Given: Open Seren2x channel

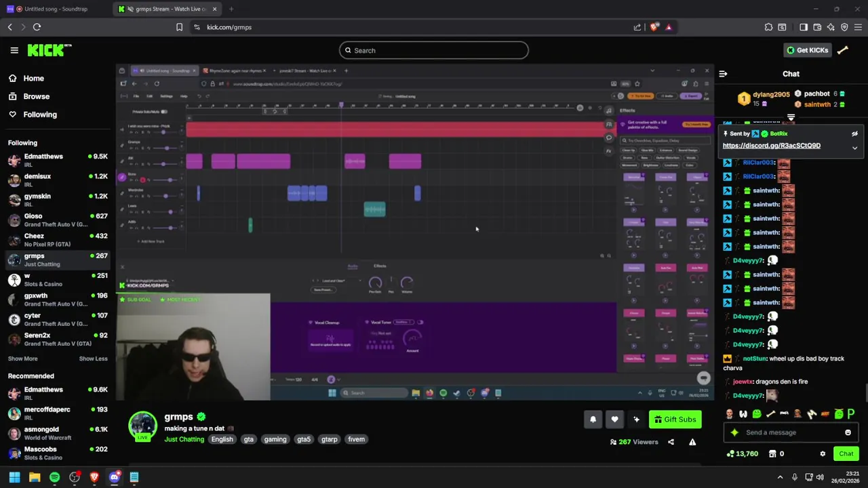Looking at the screenshot, I should click(x=58, y=339).
